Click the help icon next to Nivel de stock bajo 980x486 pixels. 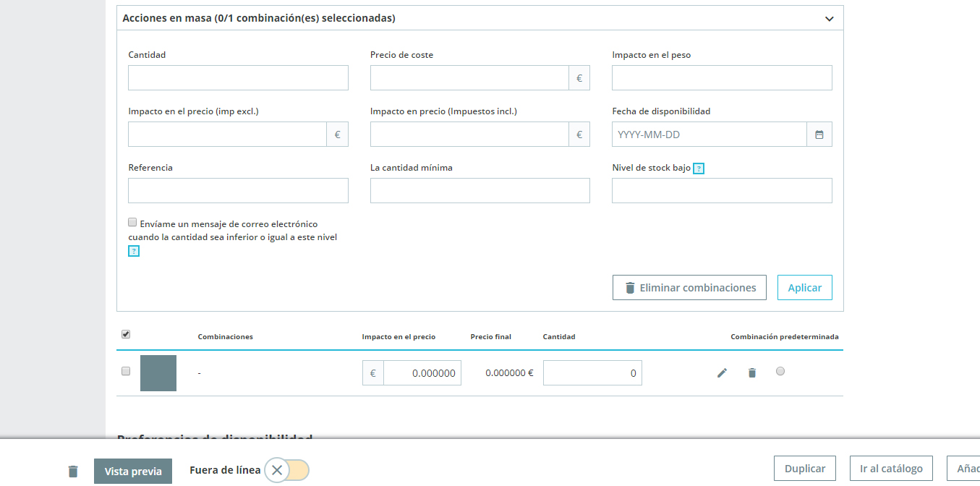click(699, 169)
